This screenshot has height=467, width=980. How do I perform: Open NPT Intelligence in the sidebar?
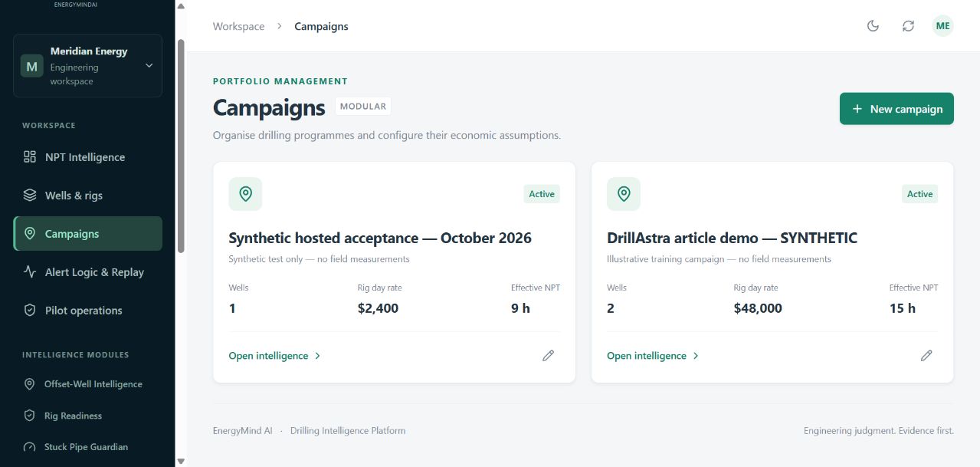pyautogui.click(x=87, y=157)
